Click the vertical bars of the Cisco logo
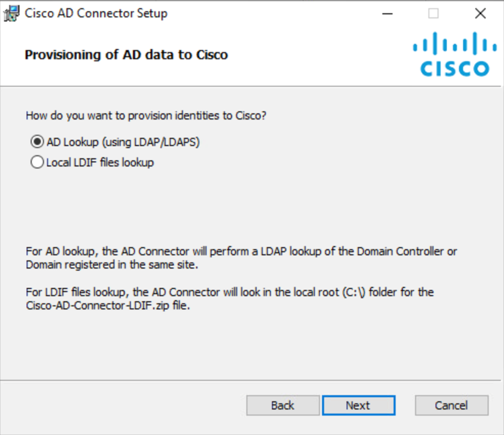 (x=455, y=43)
